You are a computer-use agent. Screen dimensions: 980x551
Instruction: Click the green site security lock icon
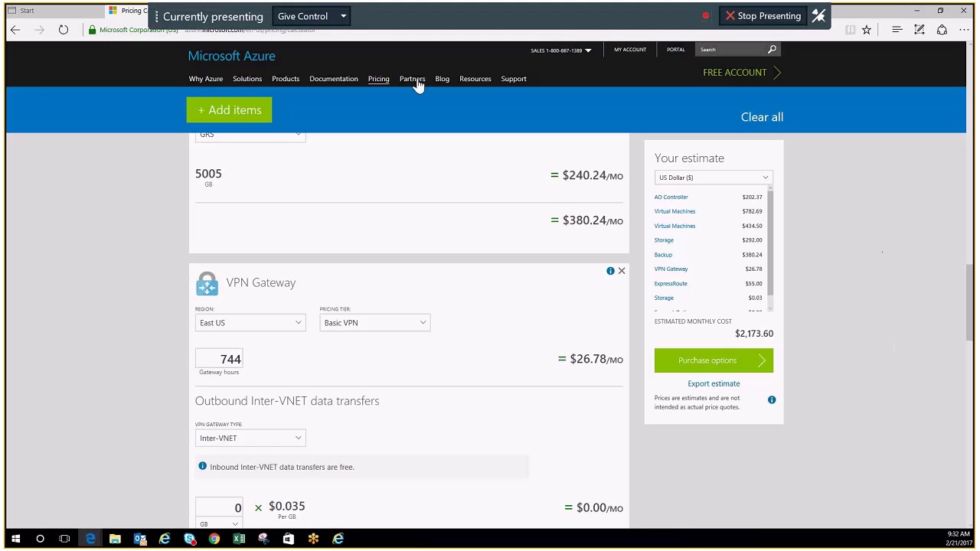coord(92,30)
